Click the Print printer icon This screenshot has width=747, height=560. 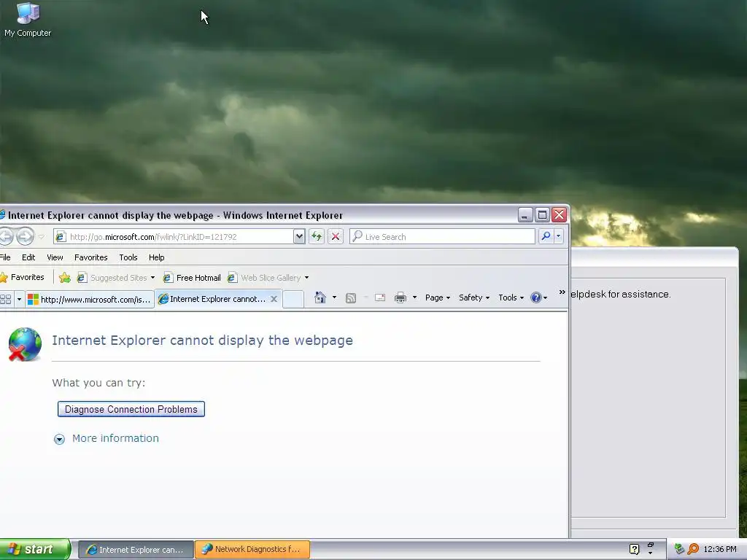tap(400, 297)
